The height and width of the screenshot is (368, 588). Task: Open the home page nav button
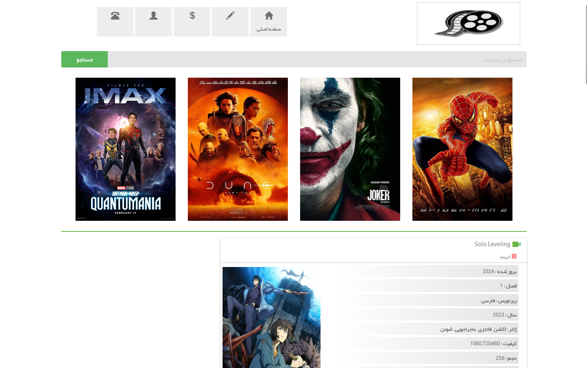(x=269, y=22)
